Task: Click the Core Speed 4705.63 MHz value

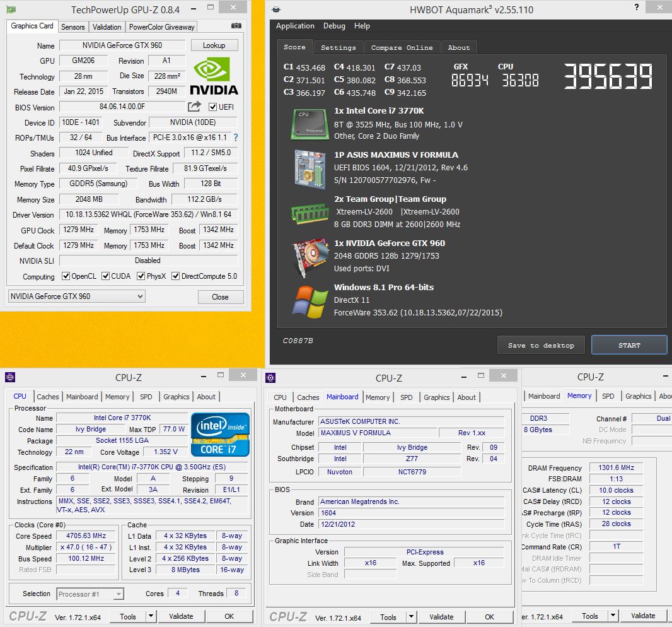Action: 86,536
